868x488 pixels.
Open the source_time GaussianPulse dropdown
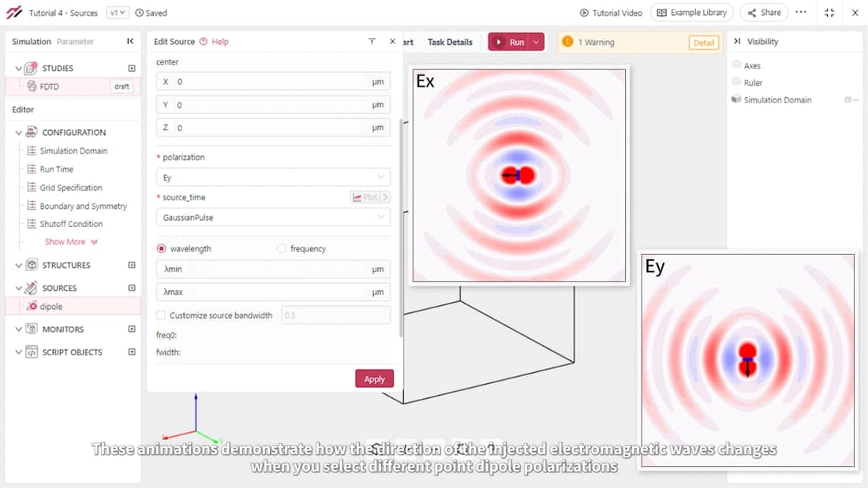click(x=273, y=217)
